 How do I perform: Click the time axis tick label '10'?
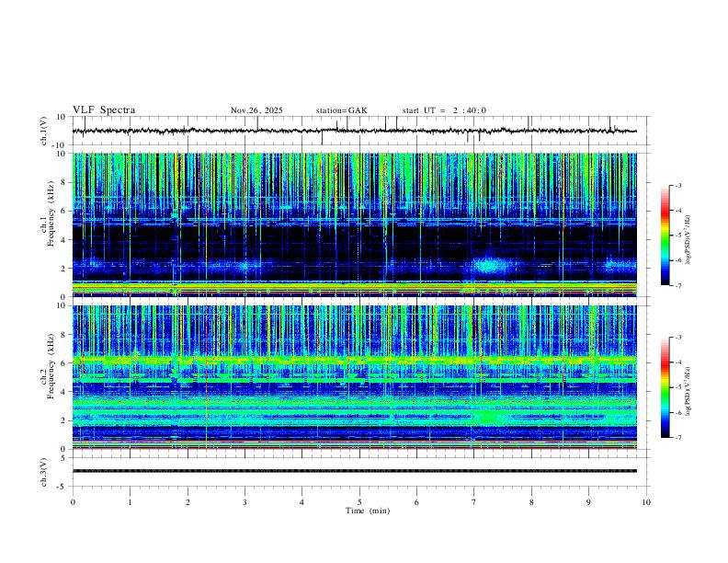(646, 502)
